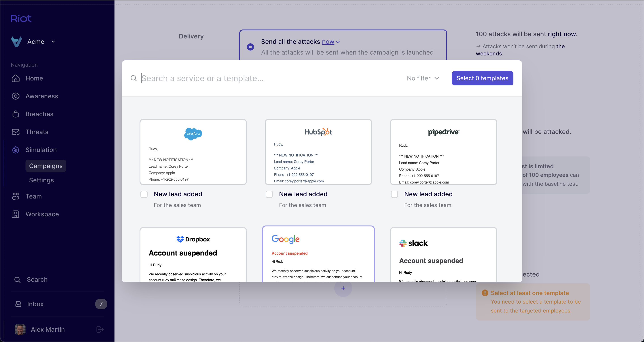This screenshot has width=644, height=342.
Task: Click the Workspace building icon
Action: coord(15,214)
